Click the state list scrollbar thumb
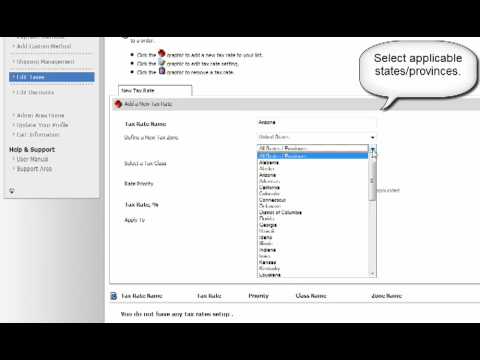 372,180
